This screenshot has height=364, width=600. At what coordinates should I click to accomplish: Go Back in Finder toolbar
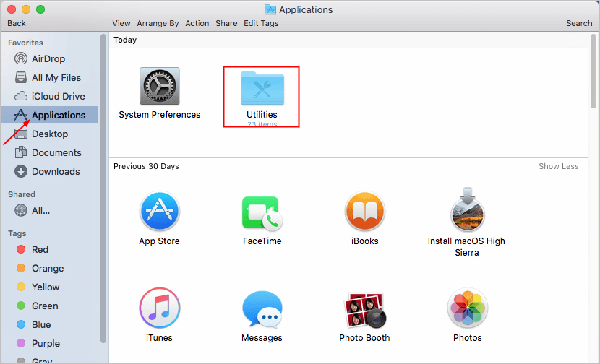pos(17,23)
